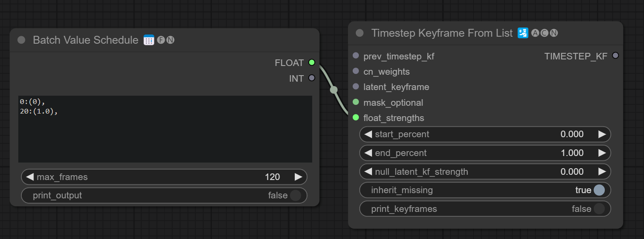Enable the print_keyframes toggle
Screen dimensions: 644x239
[599, 209]
